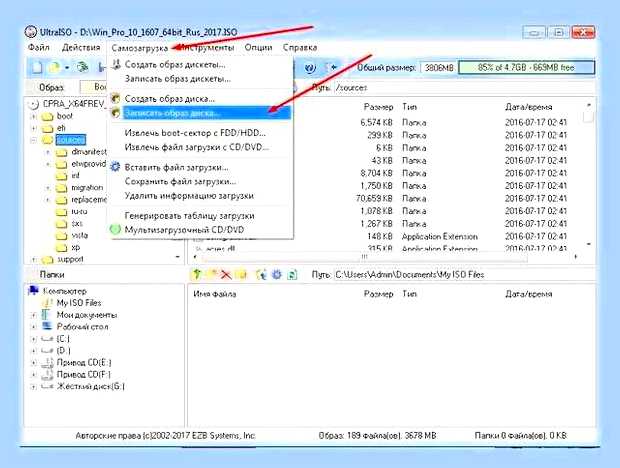Click the green disc toolbar icon
This screenshot has width=620, height=468.
pos(83,67)
